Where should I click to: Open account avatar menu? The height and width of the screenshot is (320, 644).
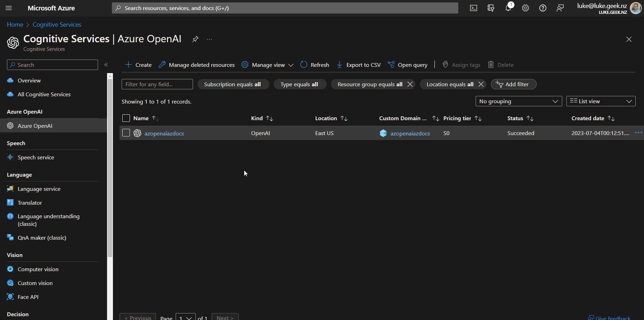[x=636, y=8]
